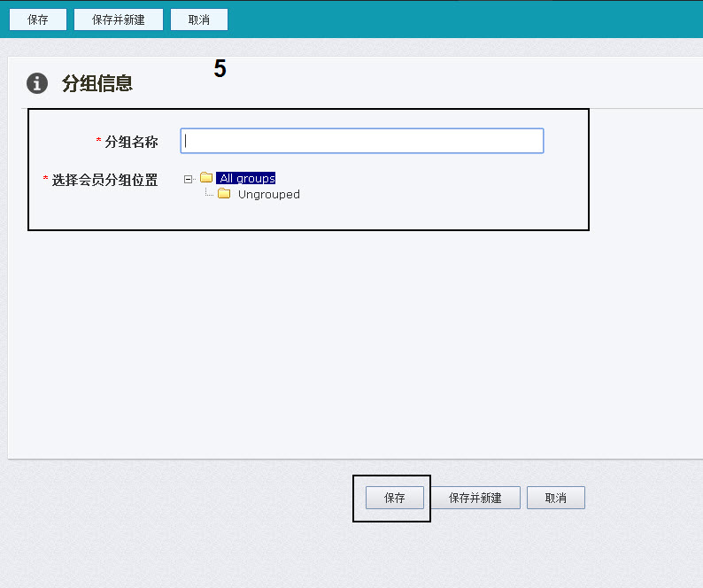Focus the 分组名称 text input field
This screenshot has width=703, height=588.
pos(361,141)
